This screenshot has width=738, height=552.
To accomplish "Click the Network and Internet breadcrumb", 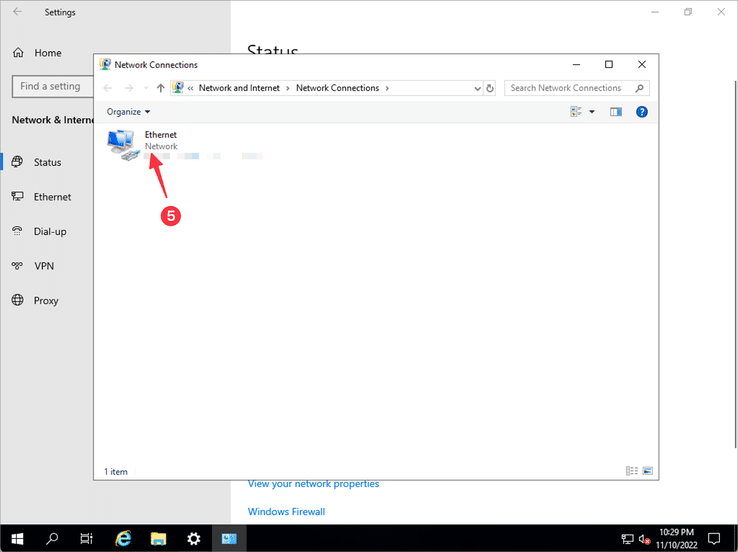I will (239, 88).
